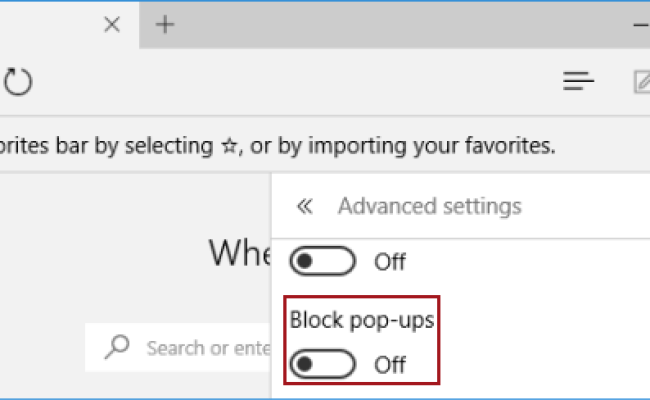Select the active tab in tab strip

click(x=69, y=25)
